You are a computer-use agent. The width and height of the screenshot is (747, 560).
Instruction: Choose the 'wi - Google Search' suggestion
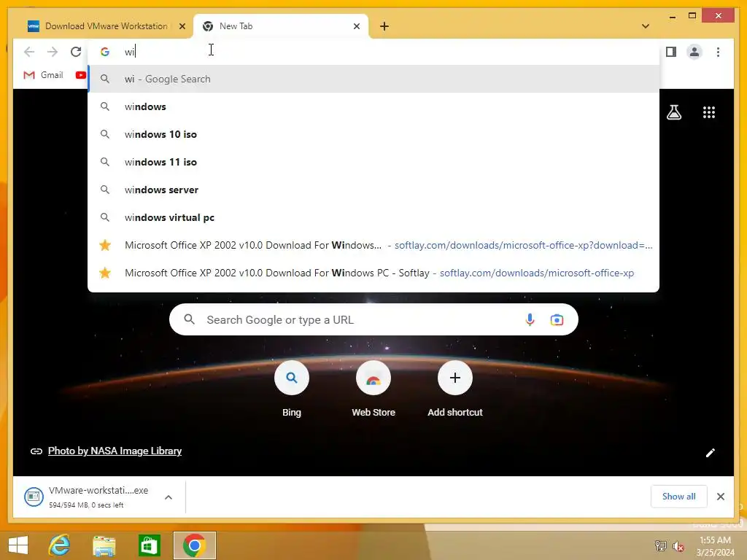tap(373, 79)
